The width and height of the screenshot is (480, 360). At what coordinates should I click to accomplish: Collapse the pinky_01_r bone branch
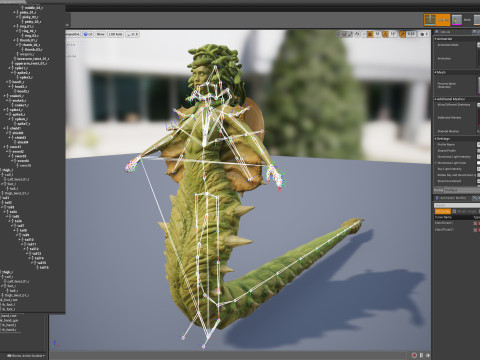click(14, 12)
